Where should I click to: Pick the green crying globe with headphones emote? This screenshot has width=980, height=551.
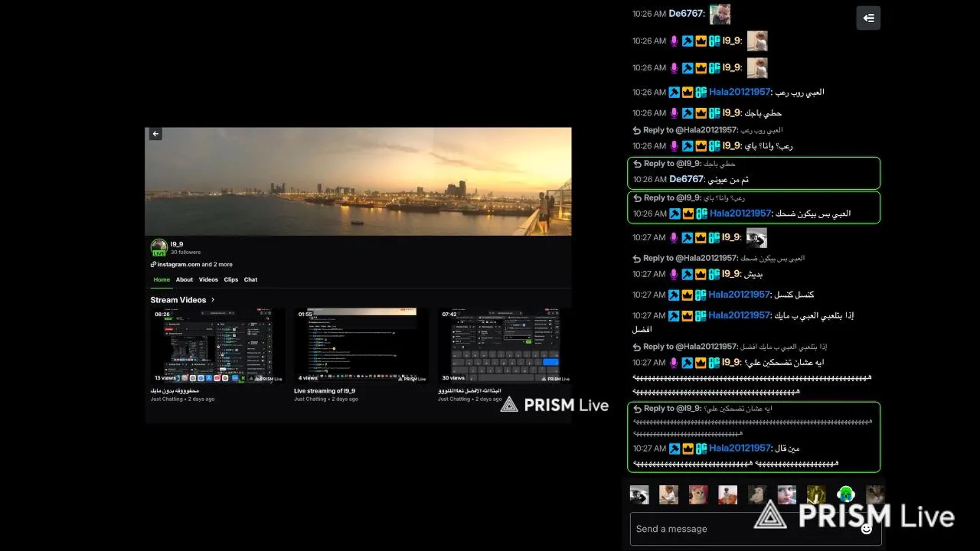[x=845, y=494]
